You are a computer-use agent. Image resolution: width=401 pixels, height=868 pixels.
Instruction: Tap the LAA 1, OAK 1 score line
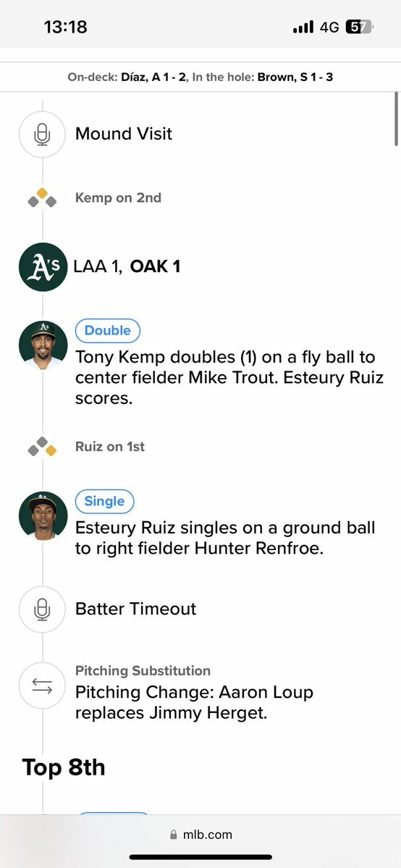127,267
